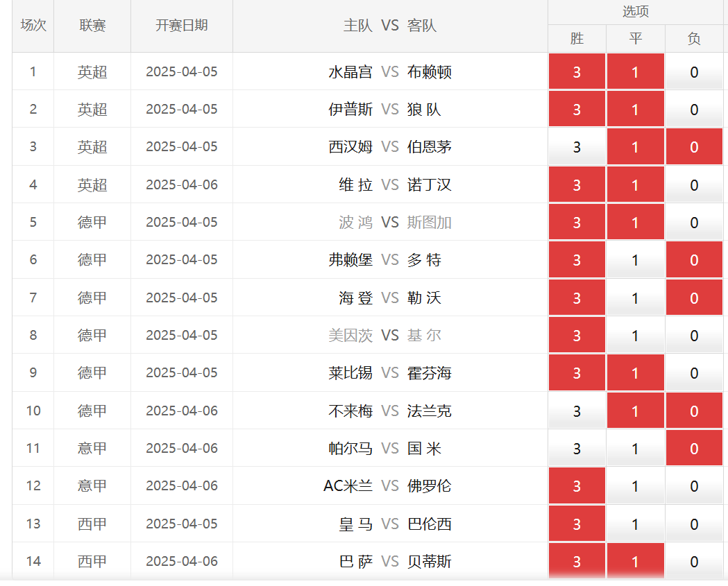Click greyed match 美因茨 VS 基尔
This screenshot has height=586, width=728.
(x=385, y=335)
